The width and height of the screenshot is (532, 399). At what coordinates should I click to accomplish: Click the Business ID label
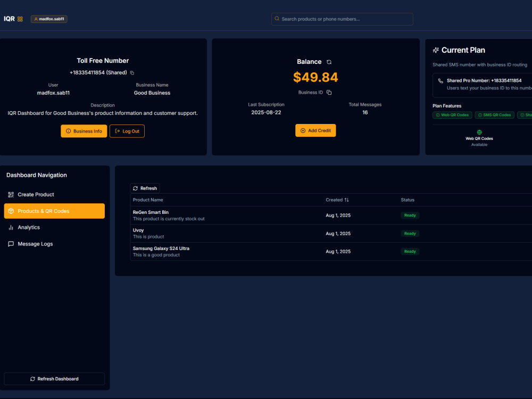pos(311,92)
